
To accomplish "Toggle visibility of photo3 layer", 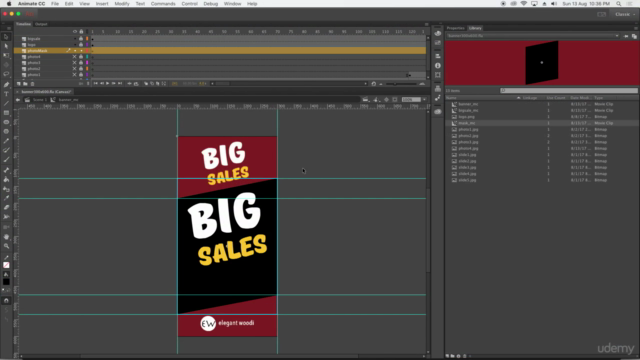I will [x=74, y=63].
